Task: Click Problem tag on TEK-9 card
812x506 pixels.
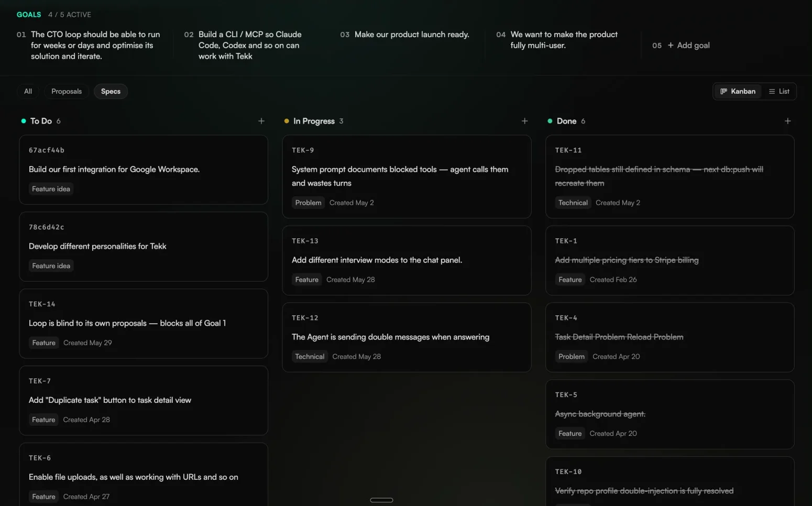Action: pyautogui.click(x=308, y=203)
